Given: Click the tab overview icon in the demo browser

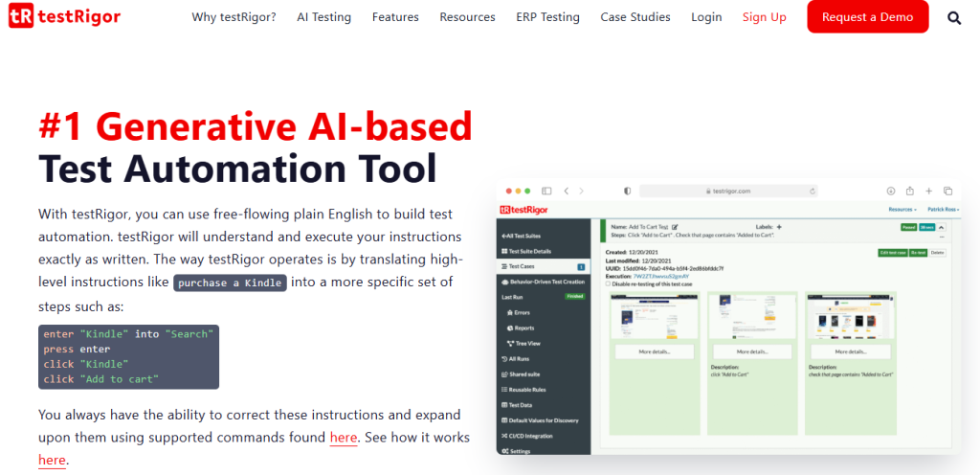Looking at the screenshot, I should click(948, 191).
